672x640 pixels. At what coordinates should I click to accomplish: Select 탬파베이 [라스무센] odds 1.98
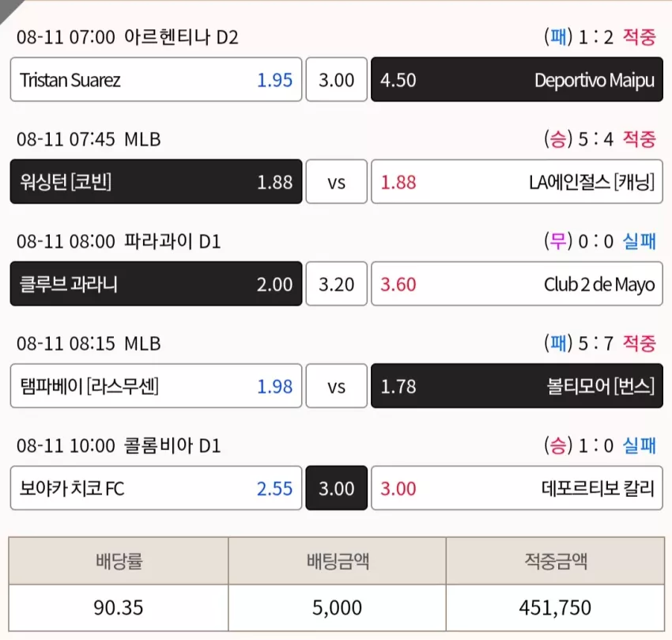[x=156, y=385]
